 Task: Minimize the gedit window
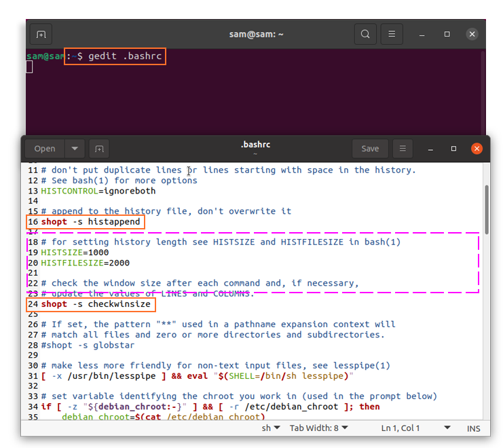[431, 149]
